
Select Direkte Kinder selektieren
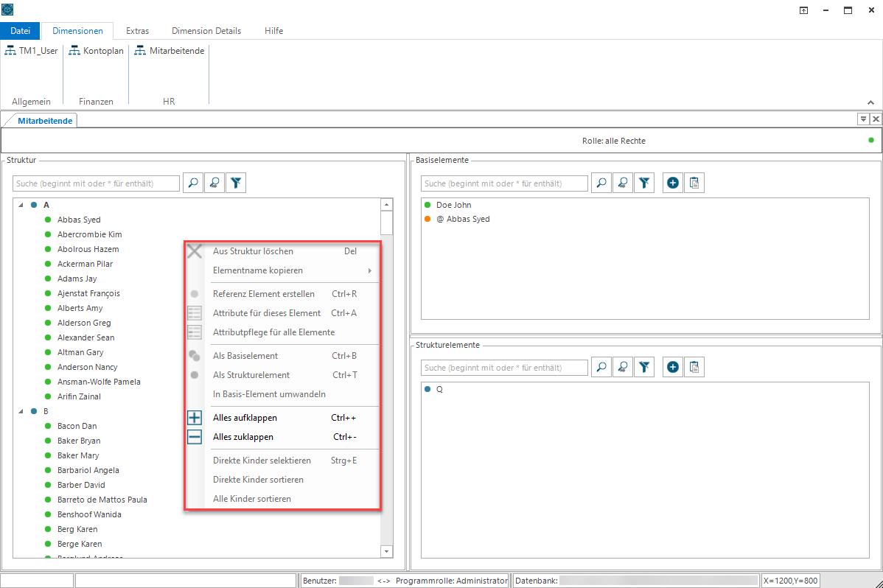coord(283,461)
